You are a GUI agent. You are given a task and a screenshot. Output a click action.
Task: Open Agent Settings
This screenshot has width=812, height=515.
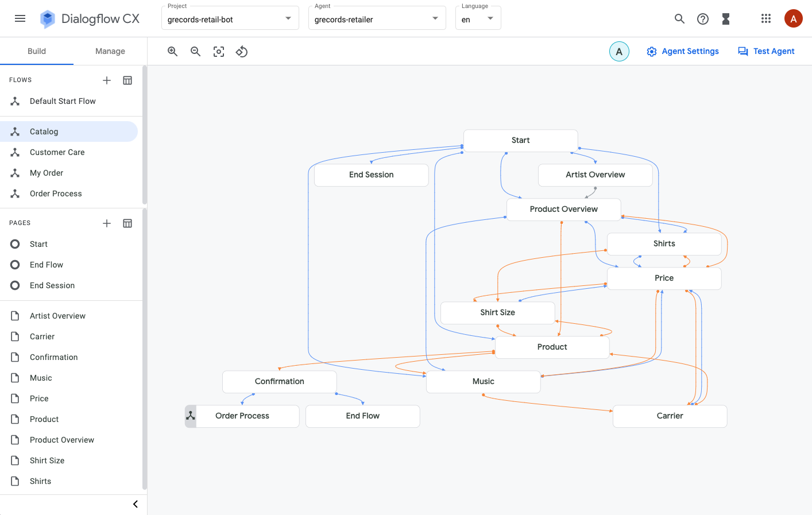[x=683, y=51]
